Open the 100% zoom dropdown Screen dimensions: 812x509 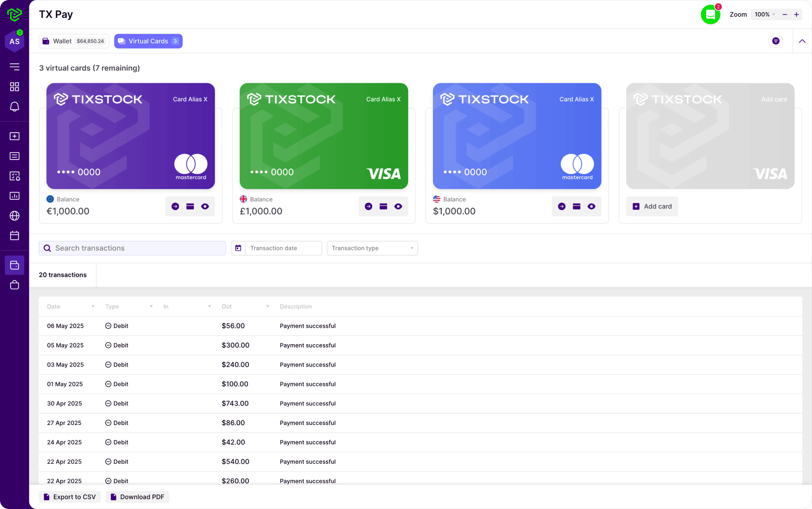coord(765,15)
